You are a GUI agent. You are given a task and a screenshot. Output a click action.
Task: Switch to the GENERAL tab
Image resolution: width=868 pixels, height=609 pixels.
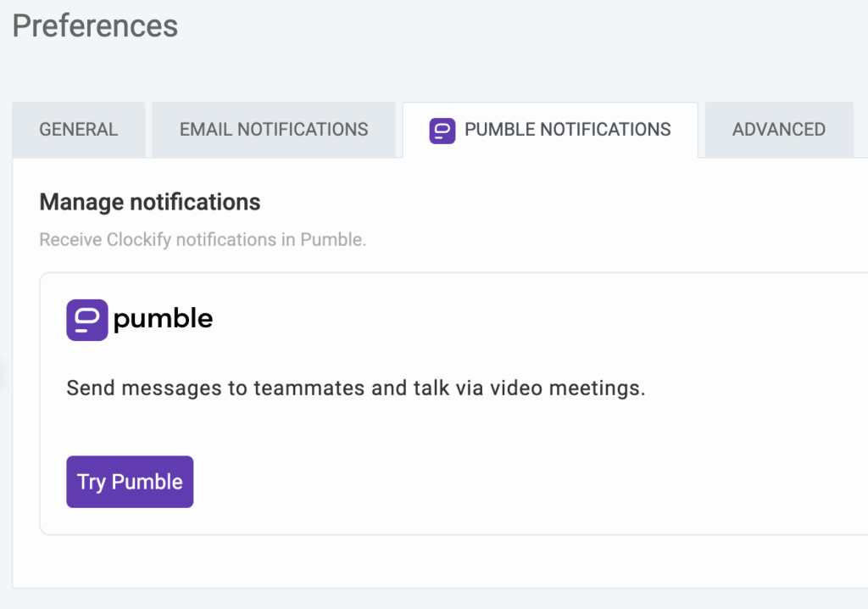pyautogui.click(x=78, y=129)
